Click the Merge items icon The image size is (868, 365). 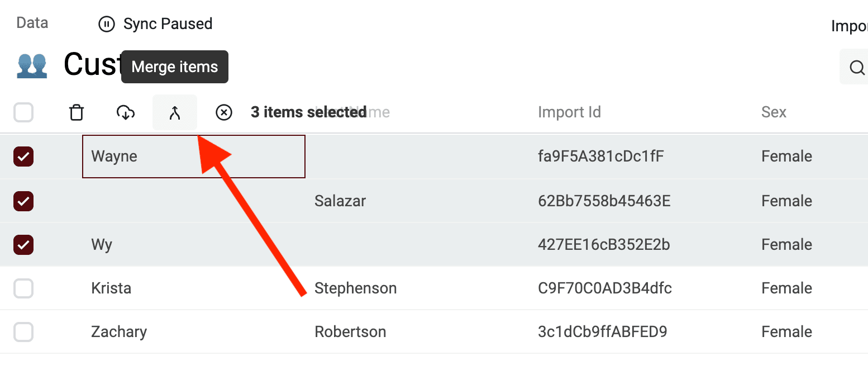[x=175, y=112]
